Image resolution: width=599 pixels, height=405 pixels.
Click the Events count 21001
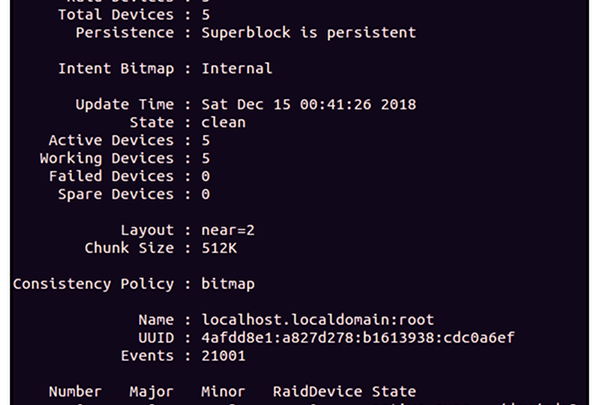click(x=223, y=356)
